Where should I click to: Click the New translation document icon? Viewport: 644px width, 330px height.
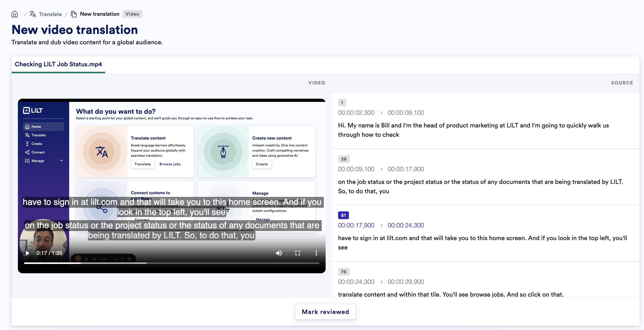coord(74,14)
